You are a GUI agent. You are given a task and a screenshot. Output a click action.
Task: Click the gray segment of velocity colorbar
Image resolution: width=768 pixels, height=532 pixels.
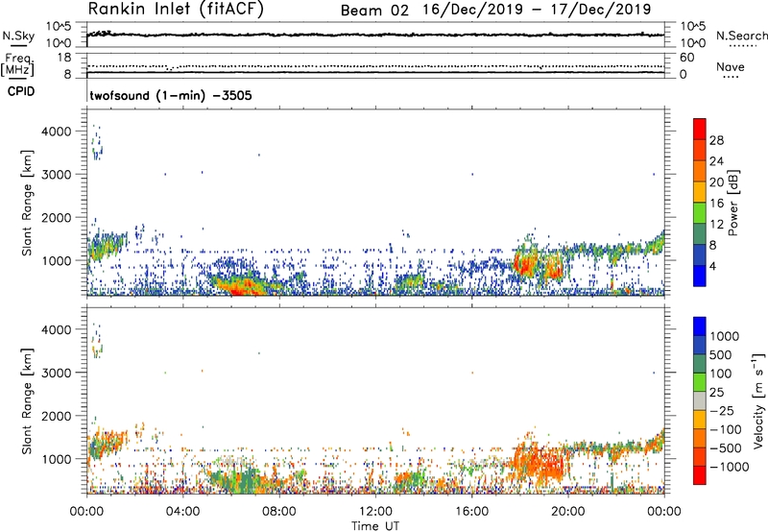[700, 400]
